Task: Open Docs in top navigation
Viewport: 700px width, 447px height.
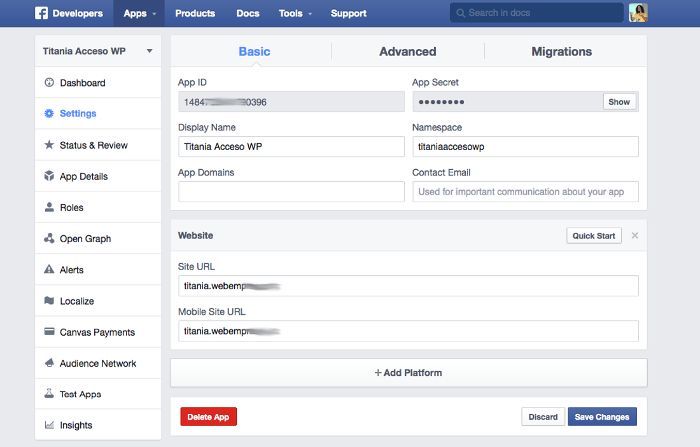Action: pyautogui.click(x=248, y=13)
